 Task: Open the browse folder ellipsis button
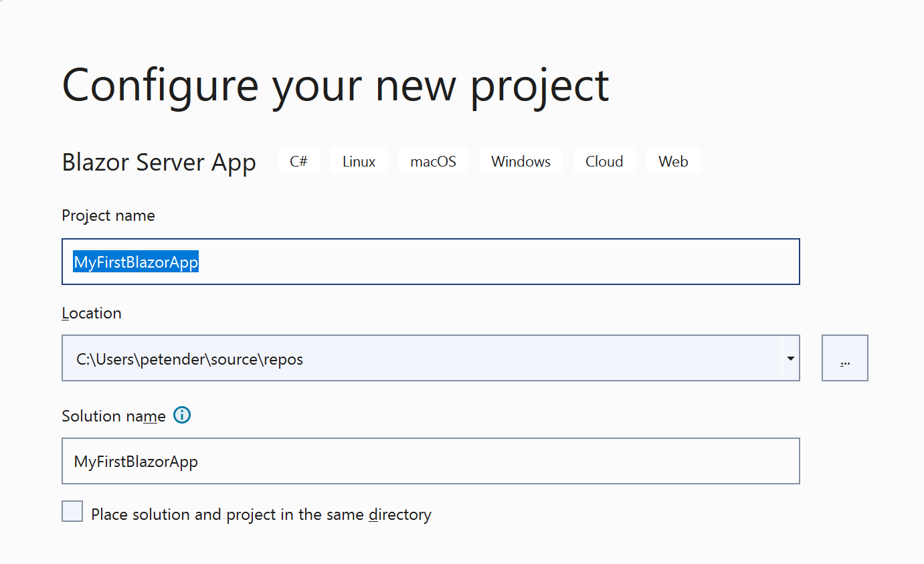[x=844, y=358]
